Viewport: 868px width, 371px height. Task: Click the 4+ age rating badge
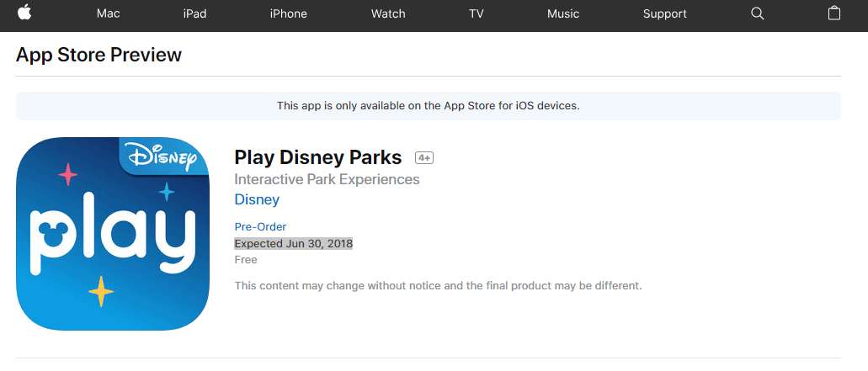424,158
